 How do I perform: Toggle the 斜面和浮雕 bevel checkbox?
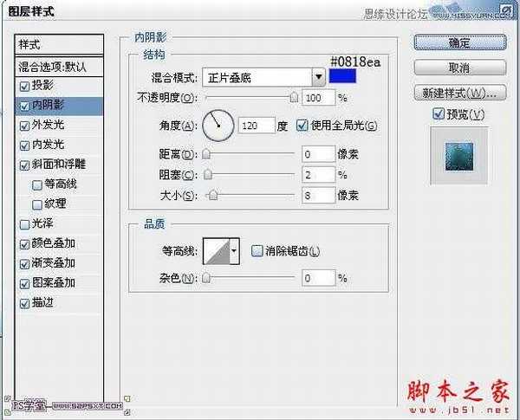point(25,165)
